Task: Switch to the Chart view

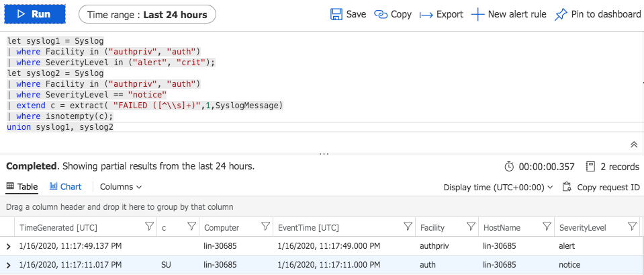Action: pos(65,187)
